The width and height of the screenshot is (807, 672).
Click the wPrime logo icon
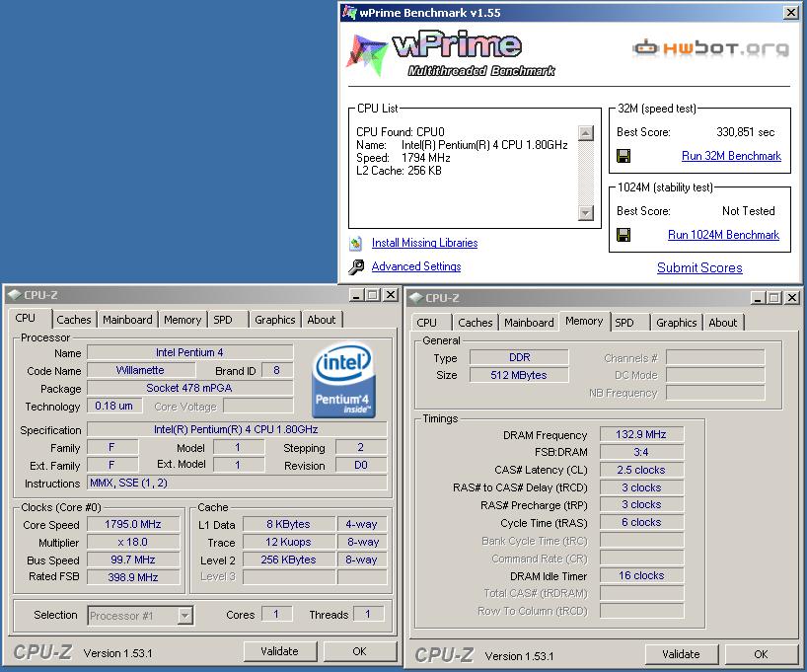(366, 55)
